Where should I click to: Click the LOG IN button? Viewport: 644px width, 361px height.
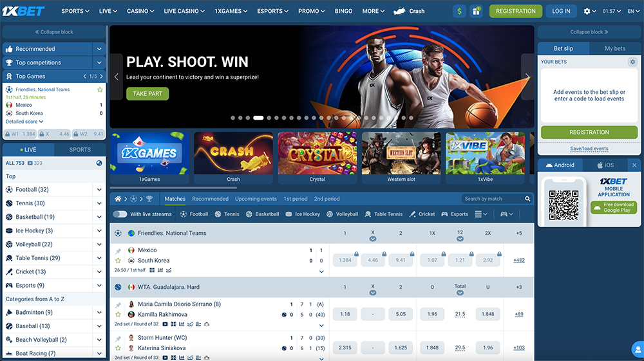point(561,11)
